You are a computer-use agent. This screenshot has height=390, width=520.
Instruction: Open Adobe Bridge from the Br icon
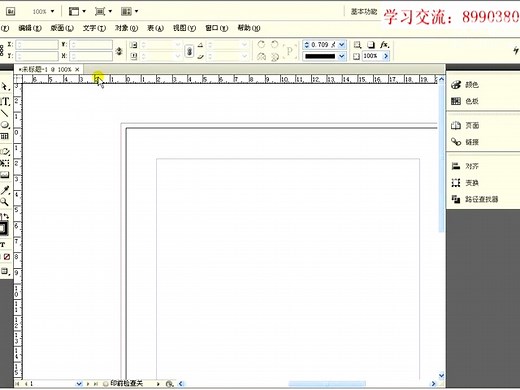pos(11,12)
